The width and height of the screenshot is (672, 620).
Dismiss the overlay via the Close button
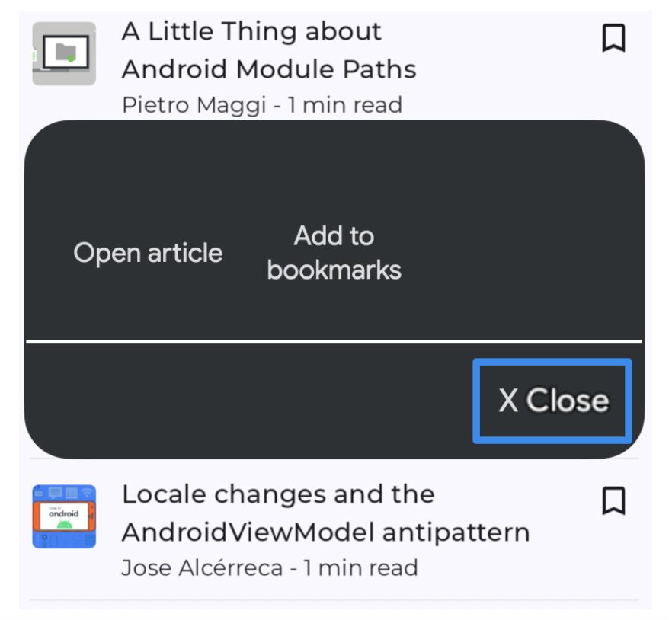pos(551,400)
